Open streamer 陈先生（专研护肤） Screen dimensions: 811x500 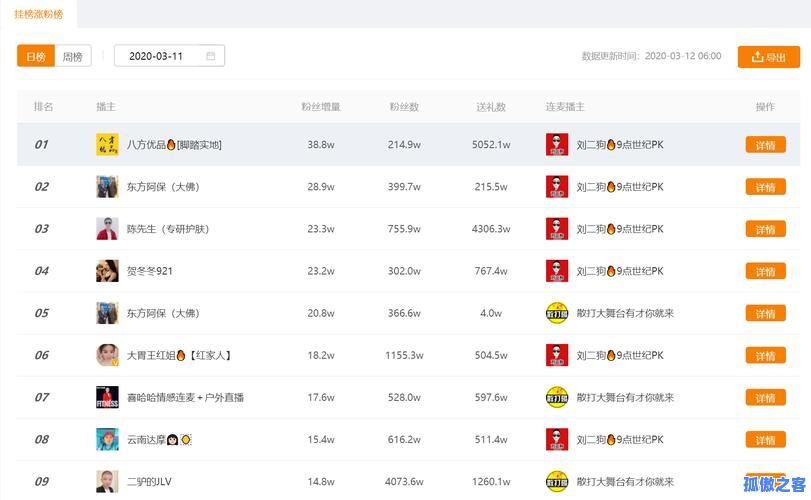point(168,229)
